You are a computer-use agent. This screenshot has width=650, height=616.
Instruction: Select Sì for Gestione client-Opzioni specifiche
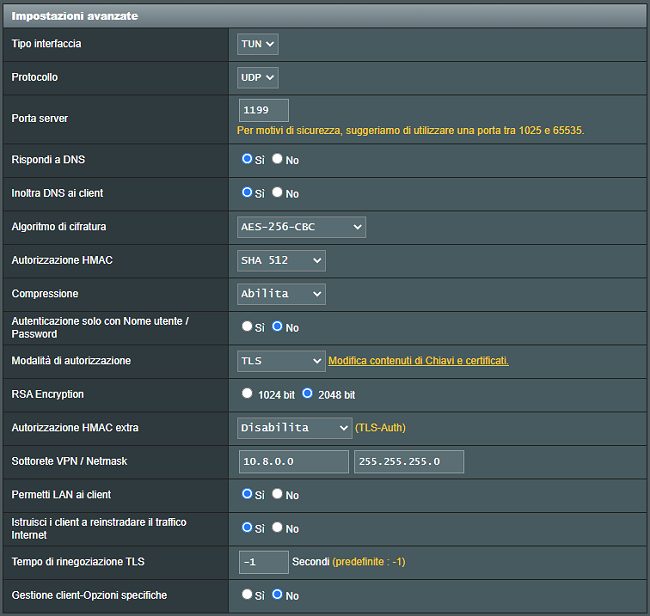point(247,595)
